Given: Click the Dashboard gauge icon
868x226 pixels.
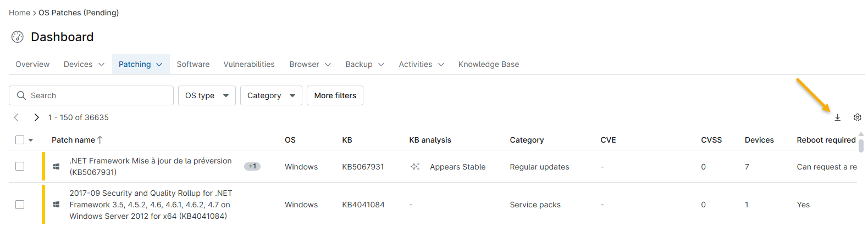Looking at the screenshot, I should pyautogui.click(x=18, y=37).
